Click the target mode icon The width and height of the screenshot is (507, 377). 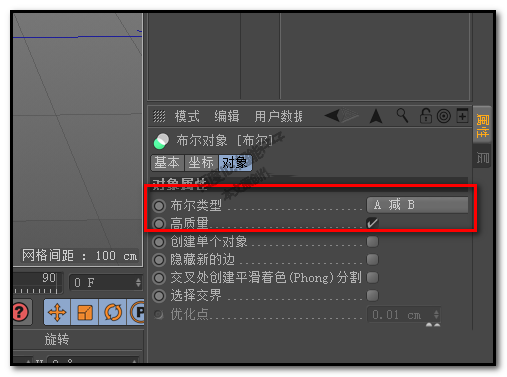444,116
